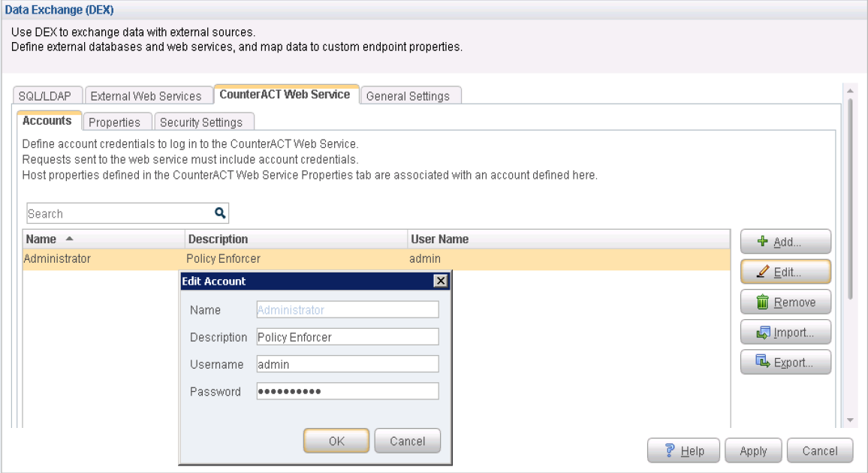Click the bottom Cancel button
The image size is (868, 473).
[x=820, y=450]
